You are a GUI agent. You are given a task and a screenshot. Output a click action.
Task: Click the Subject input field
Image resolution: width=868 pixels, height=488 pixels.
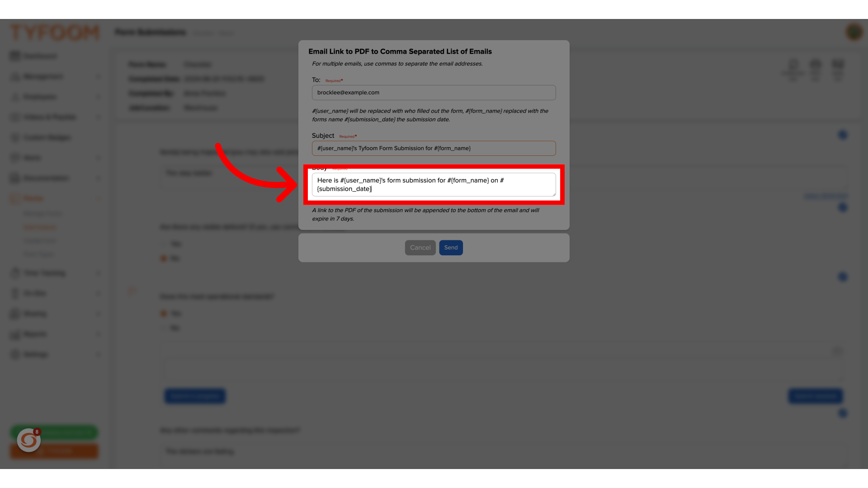(x=434, y=148)
